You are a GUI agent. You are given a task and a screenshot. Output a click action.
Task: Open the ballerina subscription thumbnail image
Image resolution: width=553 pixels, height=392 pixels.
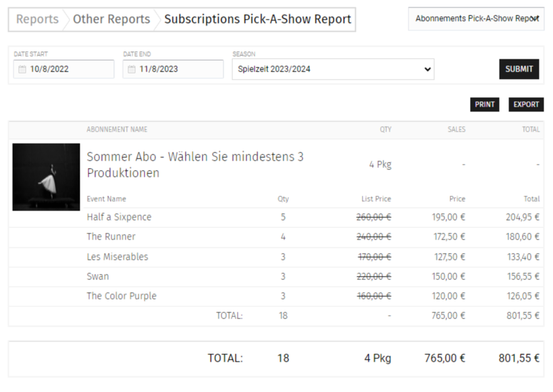46,177
